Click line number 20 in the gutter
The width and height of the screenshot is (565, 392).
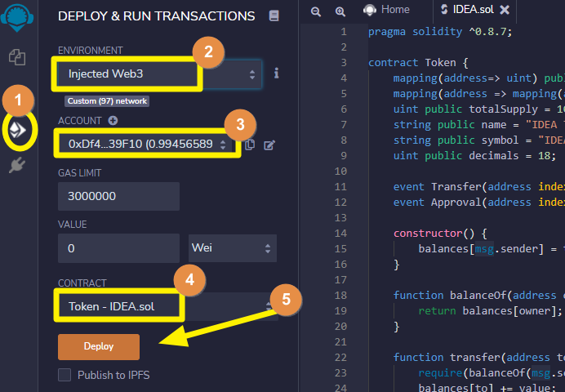[x=340, y=326]
